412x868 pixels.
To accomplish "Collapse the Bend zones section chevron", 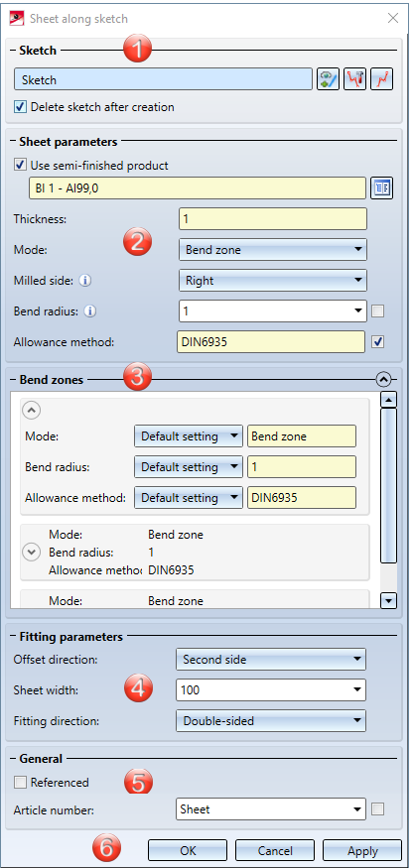I will (x=383, y=379).
